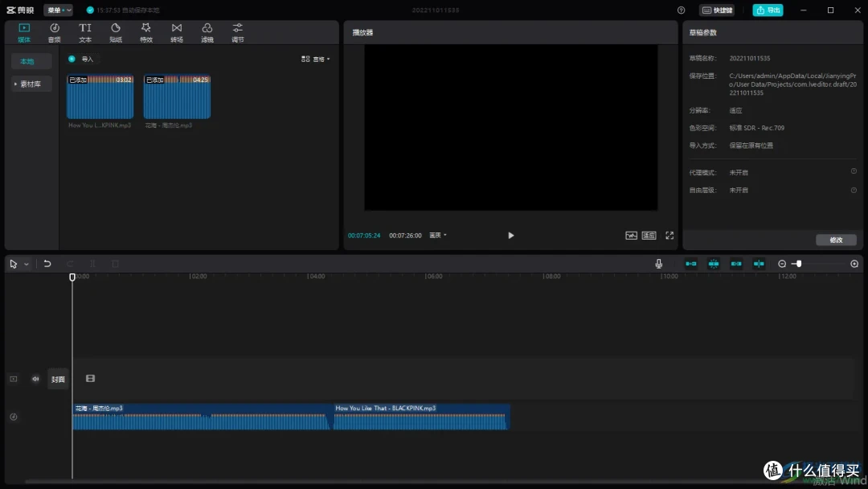Expand the 素材库 library tree item

click(31, 84)
